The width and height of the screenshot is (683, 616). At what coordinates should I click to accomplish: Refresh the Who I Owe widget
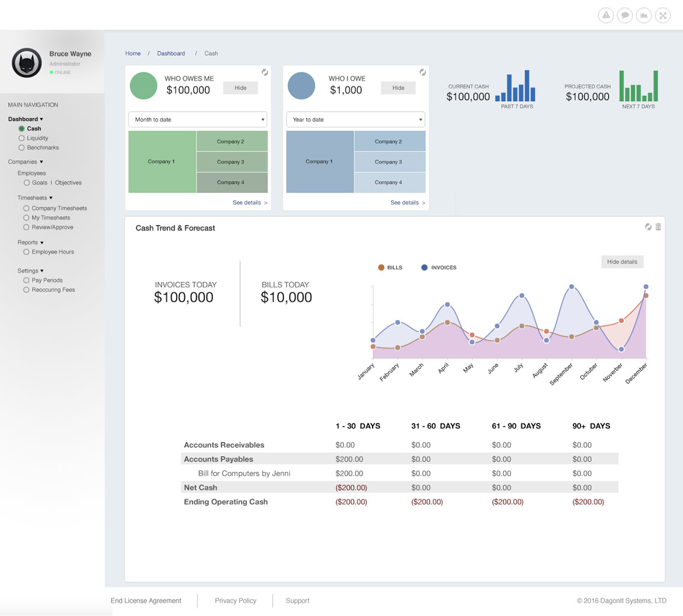pos(422,72)
